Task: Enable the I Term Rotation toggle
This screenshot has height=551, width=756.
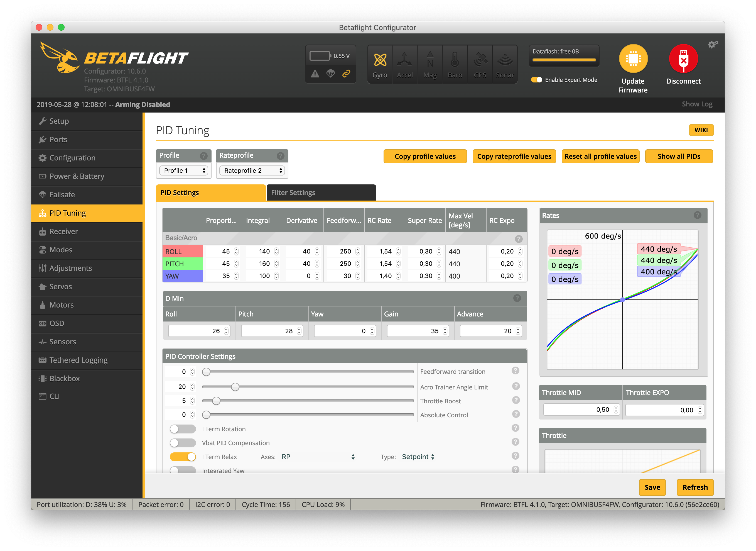Action: click(x=182, y=429)
